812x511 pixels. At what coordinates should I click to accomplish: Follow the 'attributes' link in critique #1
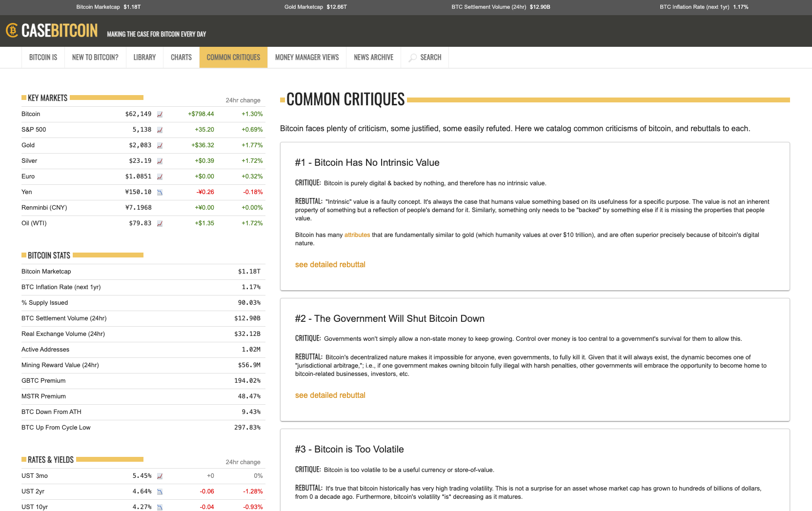point(357,235)
